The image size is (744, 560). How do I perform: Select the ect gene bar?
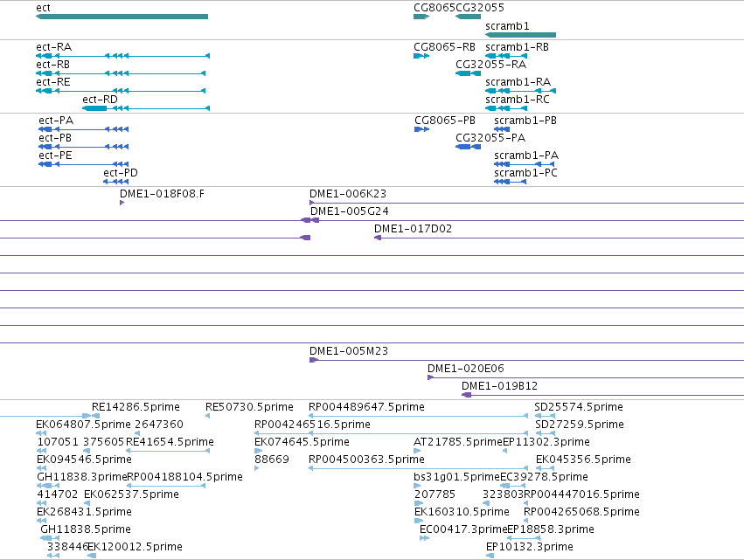(x=122, y=17)
